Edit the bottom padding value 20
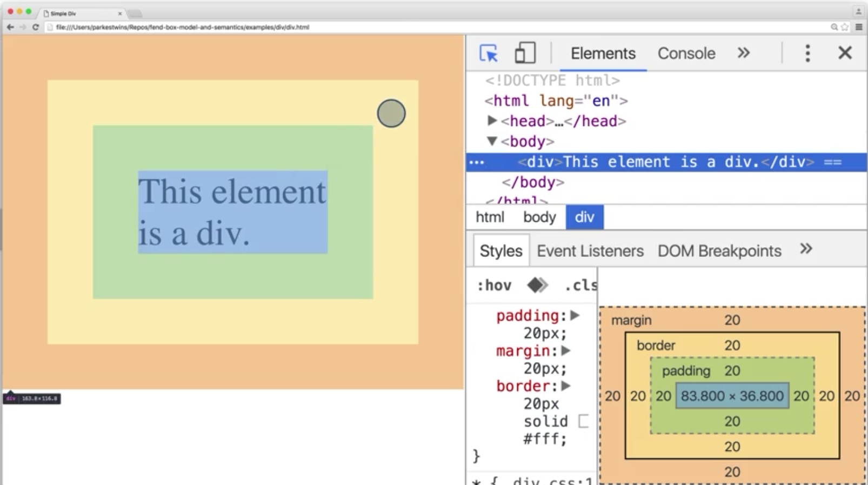 click(732, 421)
